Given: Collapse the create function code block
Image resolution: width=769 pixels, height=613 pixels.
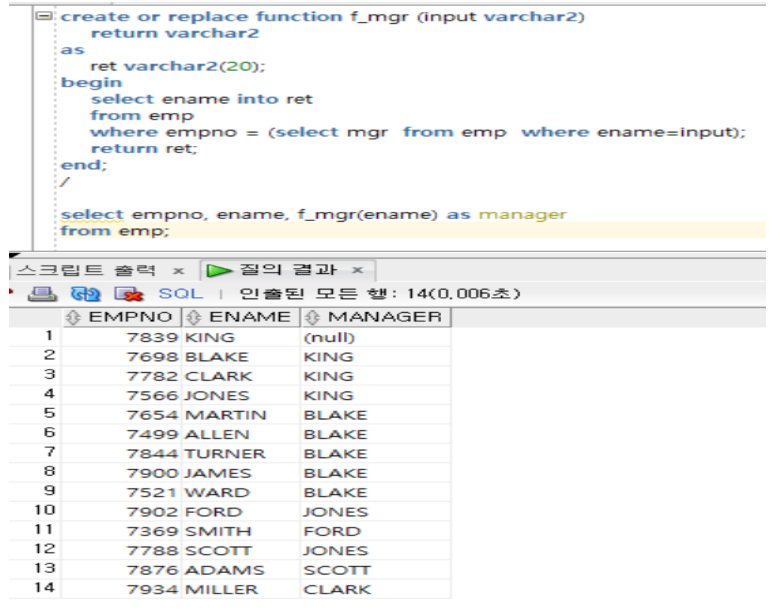Looking at the screenshot, I should click(x=44, y=16).
